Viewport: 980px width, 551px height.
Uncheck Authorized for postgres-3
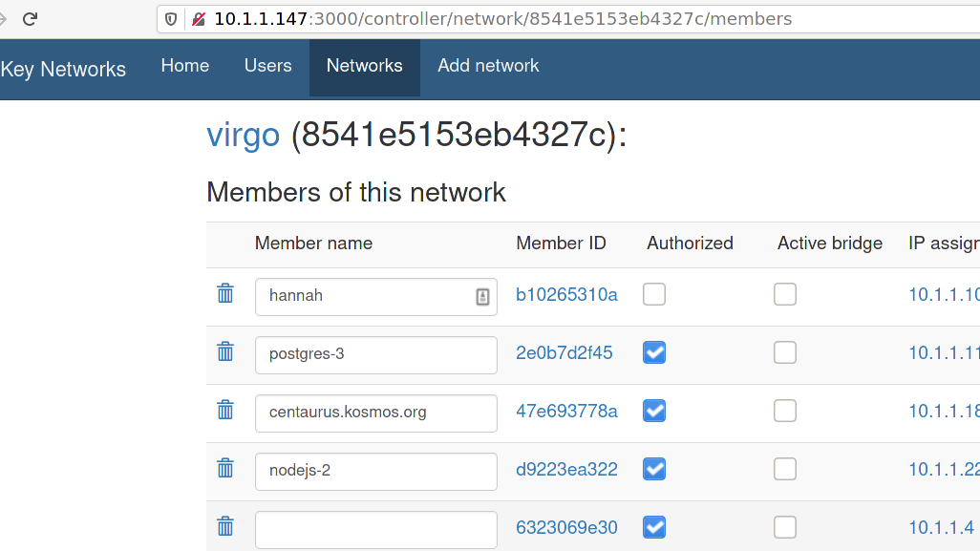654,352
